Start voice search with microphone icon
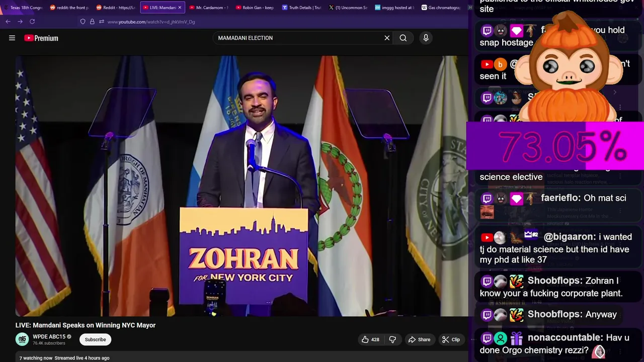 [x=426, y=38]
